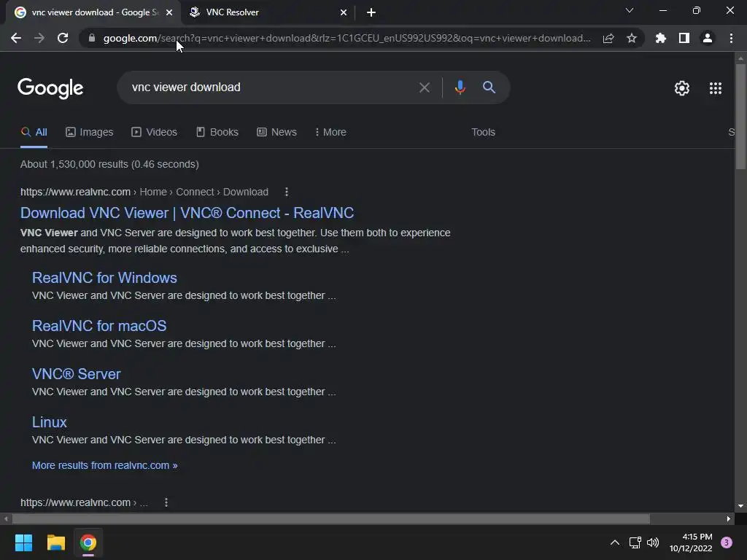The width and height of the screenshot is (747, 560).
Task: Click the second realvnc.com result URL
Action: click(85, 502)
